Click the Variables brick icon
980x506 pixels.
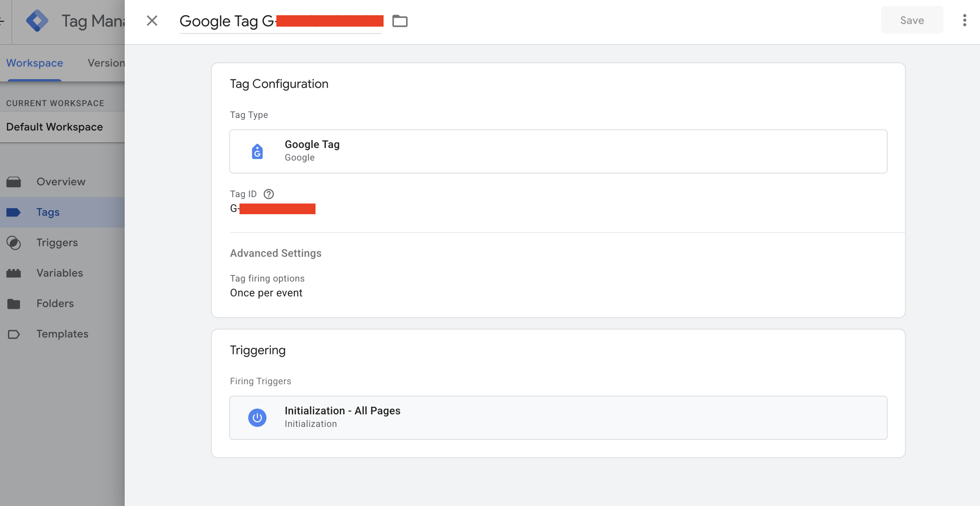coord(14,273)
